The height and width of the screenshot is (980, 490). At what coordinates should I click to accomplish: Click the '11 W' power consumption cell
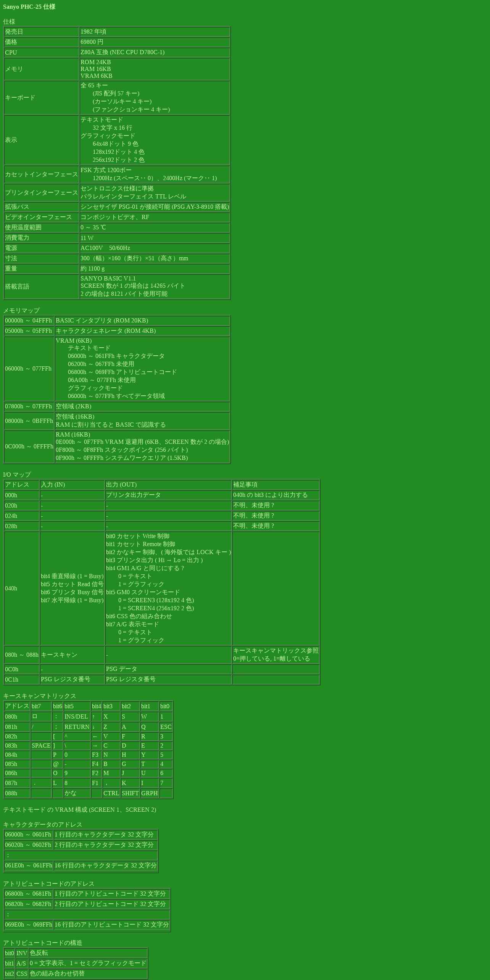(155, 238)
